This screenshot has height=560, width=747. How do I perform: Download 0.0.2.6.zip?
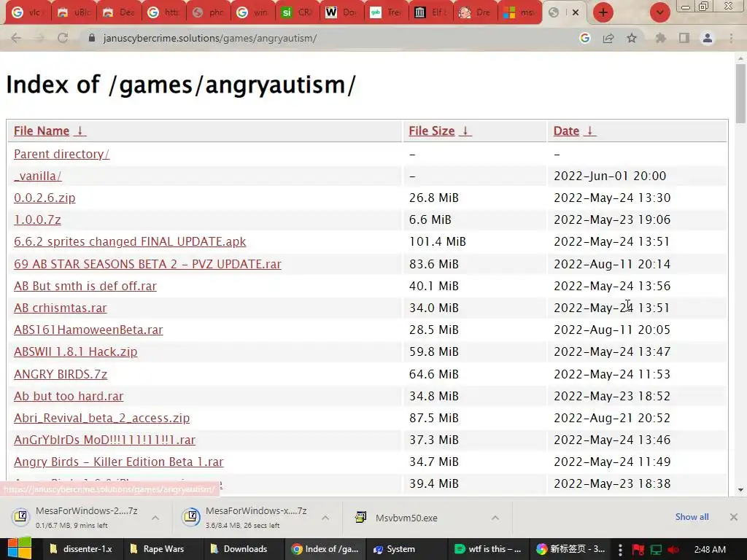click(44, 198)
